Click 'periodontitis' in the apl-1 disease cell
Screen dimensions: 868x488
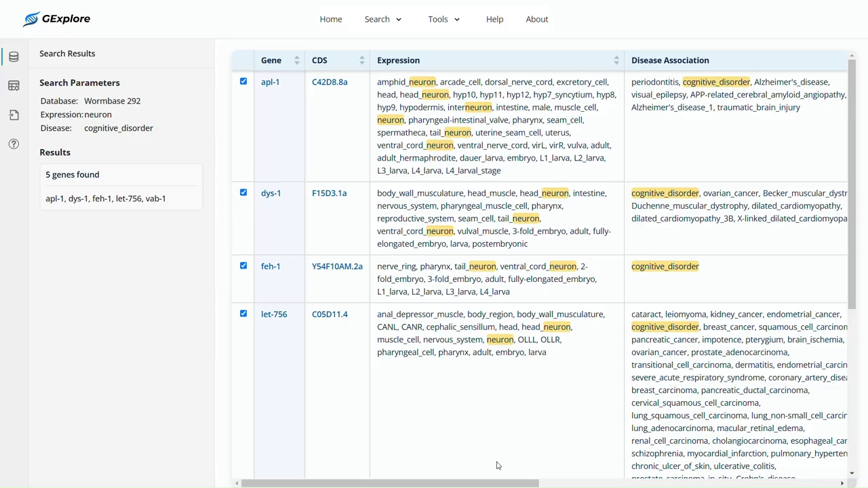click(655, 82)
